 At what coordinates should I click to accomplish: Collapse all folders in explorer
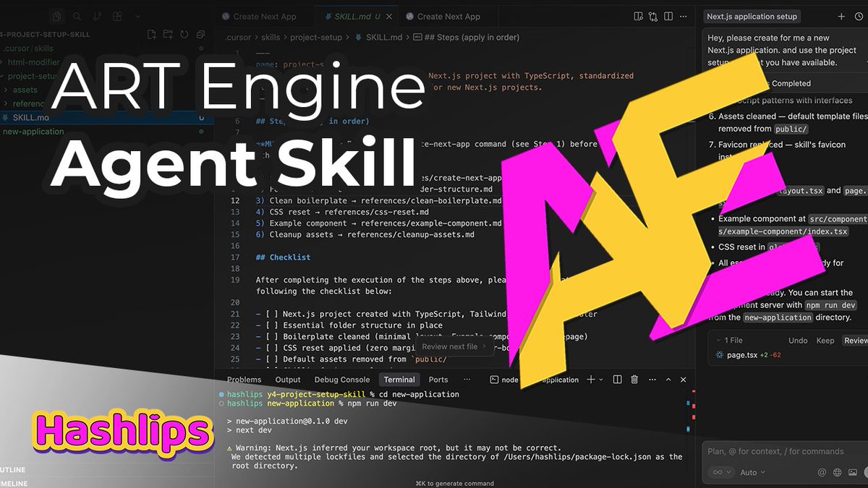200,34
